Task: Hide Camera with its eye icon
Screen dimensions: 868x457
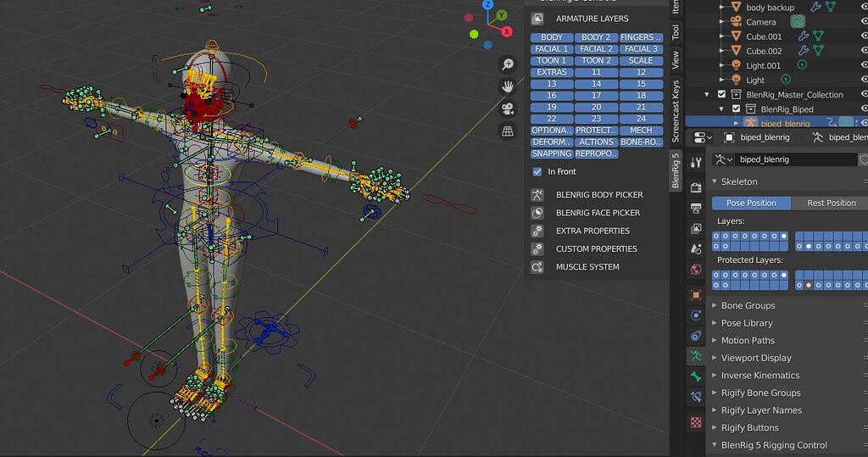Action: tap(864, 21)
